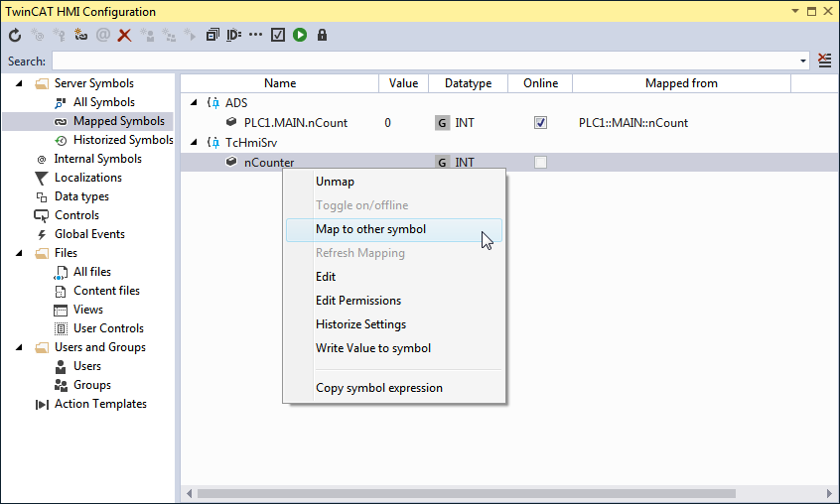Click the PLC1::MAIN::nCount mapped-from cell
This screenshot has height=504, width=840.
[633, 123]
